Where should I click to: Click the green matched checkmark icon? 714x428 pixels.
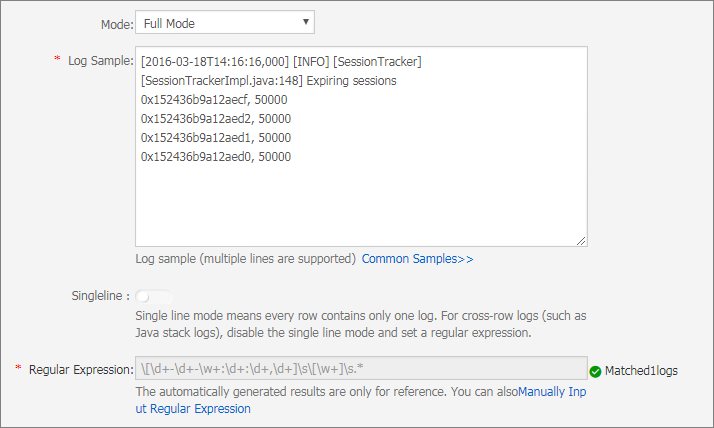point(595,372)
